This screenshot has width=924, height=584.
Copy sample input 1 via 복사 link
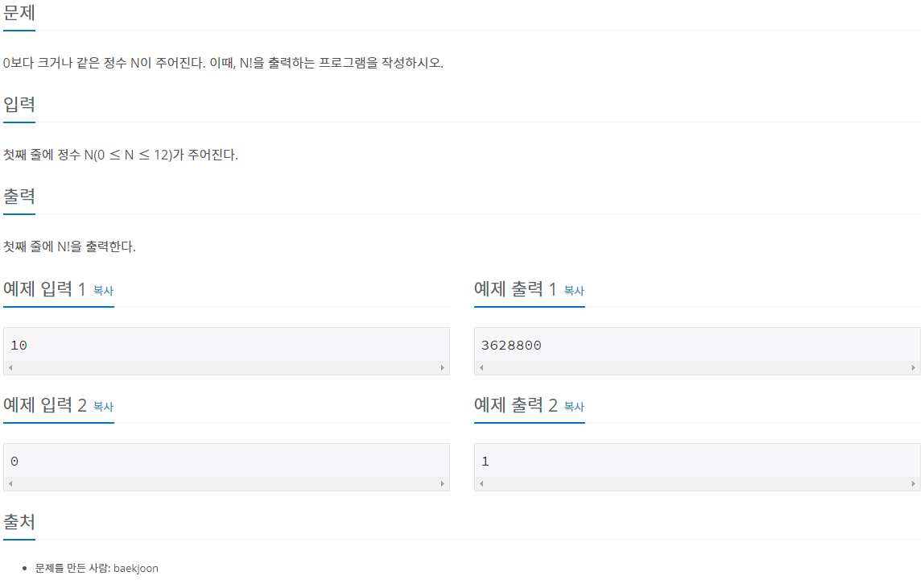click(x=103, y=291)
